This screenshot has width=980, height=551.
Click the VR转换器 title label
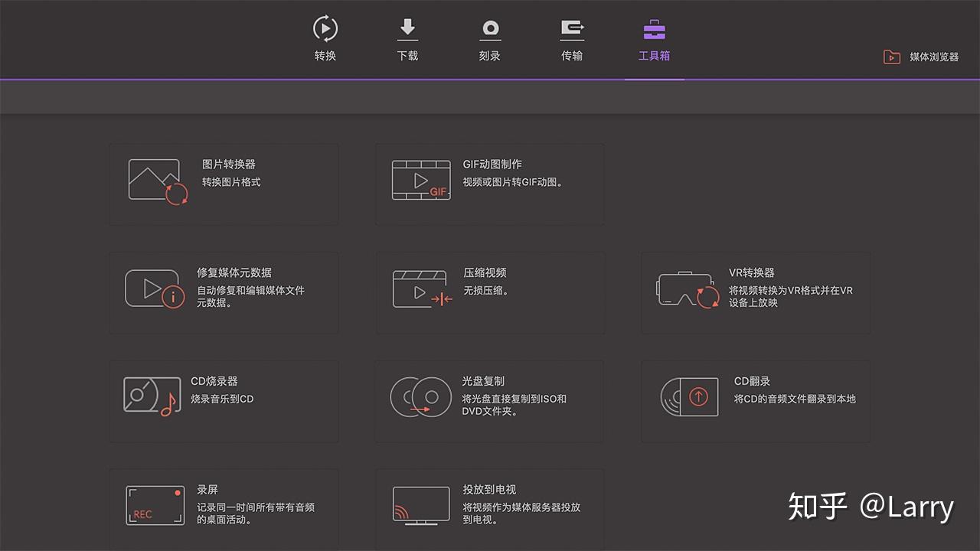point(752,272)
